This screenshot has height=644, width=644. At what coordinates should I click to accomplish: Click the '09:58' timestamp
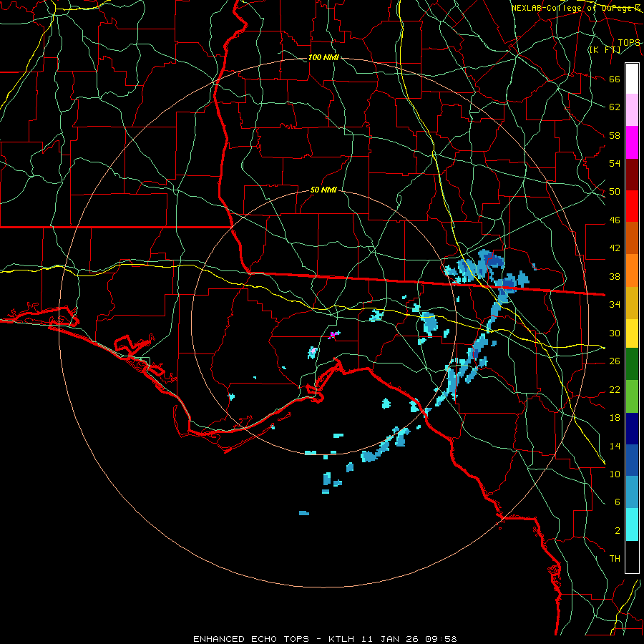(x=441, y=639)
